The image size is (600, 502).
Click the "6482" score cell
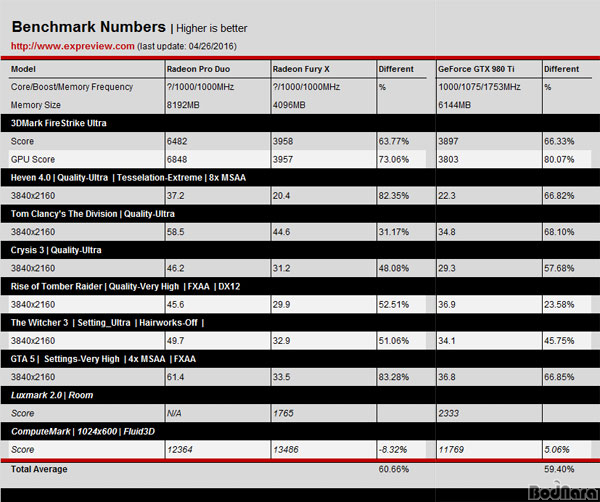click(177, 141)
